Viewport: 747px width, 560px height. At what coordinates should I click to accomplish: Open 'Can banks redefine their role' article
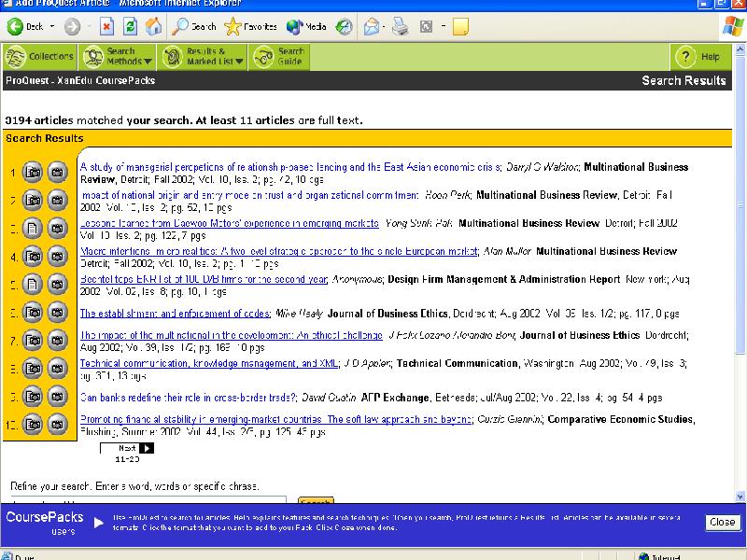189,398
